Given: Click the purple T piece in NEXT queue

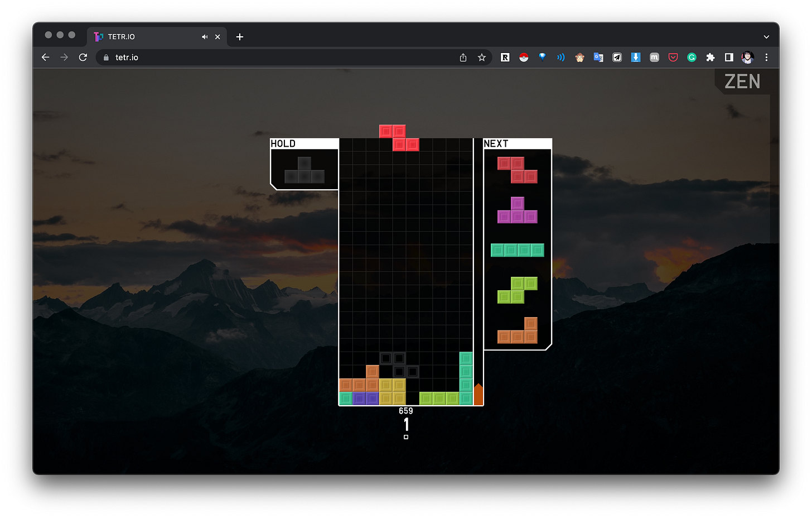Looking at the screenshot, I should tap(518, 210).
